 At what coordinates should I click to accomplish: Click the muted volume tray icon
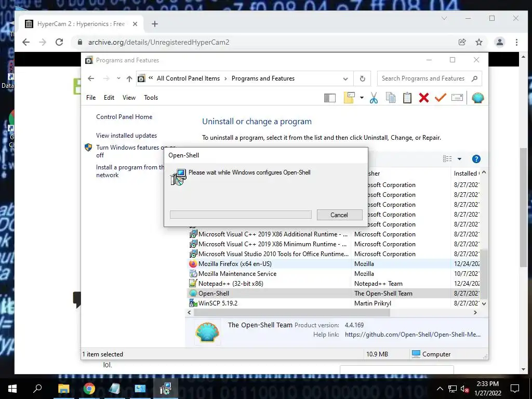[465, 389]
